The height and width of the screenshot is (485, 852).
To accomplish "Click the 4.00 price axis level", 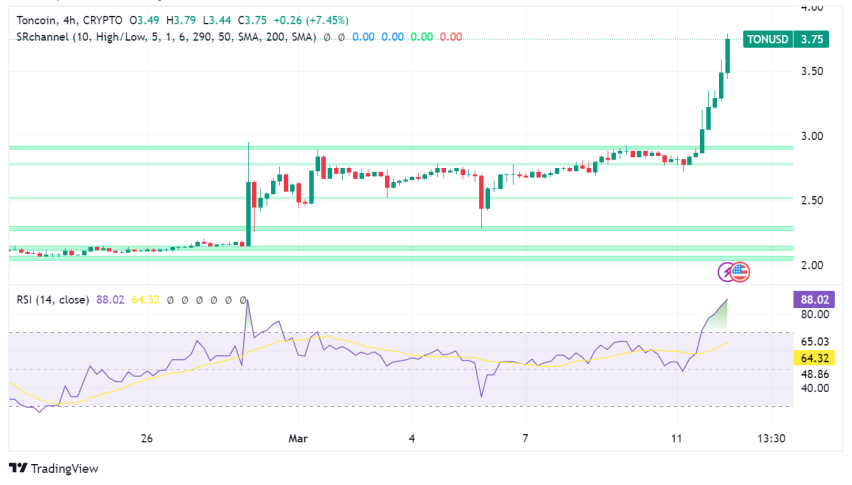I will [x=811, y=8].
